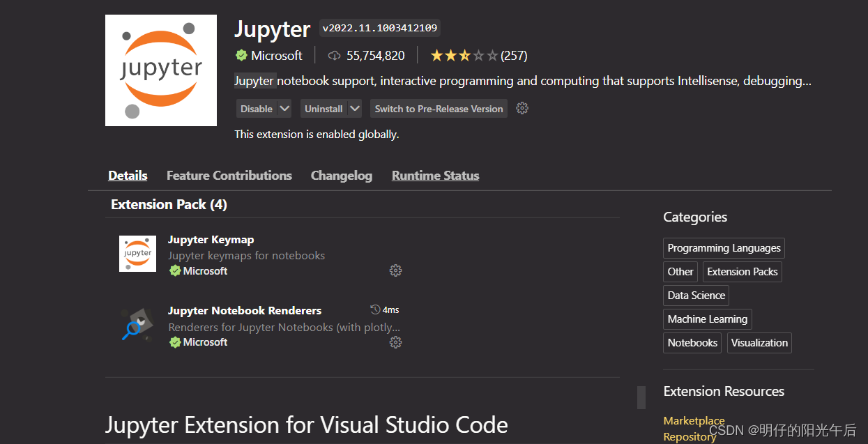Screen dimensions: 868x444
Task: Click the star rating icons
Action: coord(464,56)
